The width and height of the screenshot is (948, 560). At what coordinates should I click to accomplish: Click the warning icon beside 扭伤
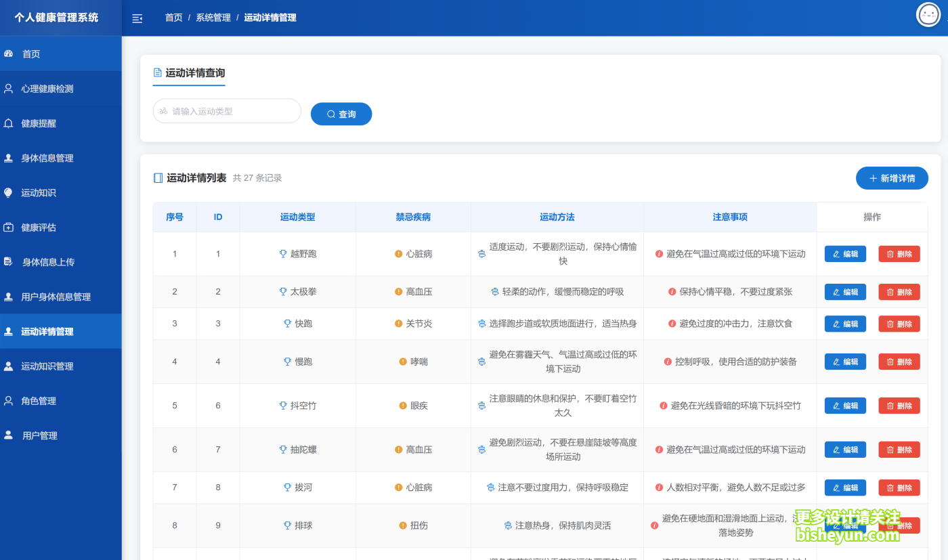tap(403, 525)
